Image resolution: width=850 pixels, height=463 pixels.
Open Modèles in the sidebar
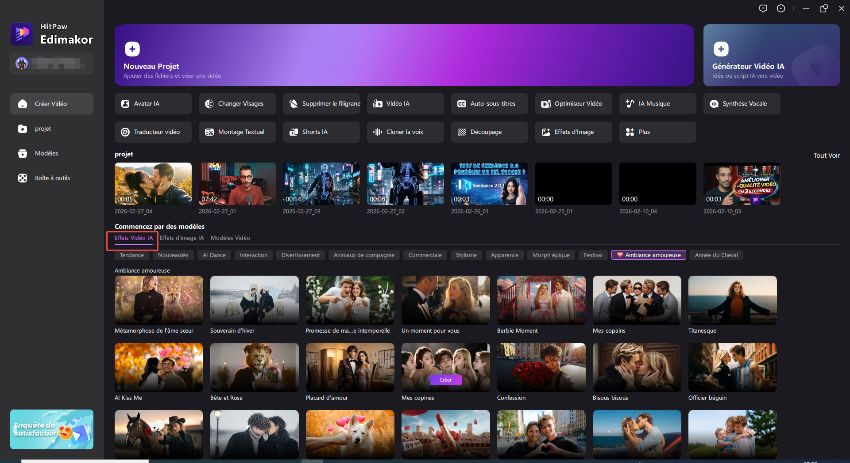click(x=51, y=153)
